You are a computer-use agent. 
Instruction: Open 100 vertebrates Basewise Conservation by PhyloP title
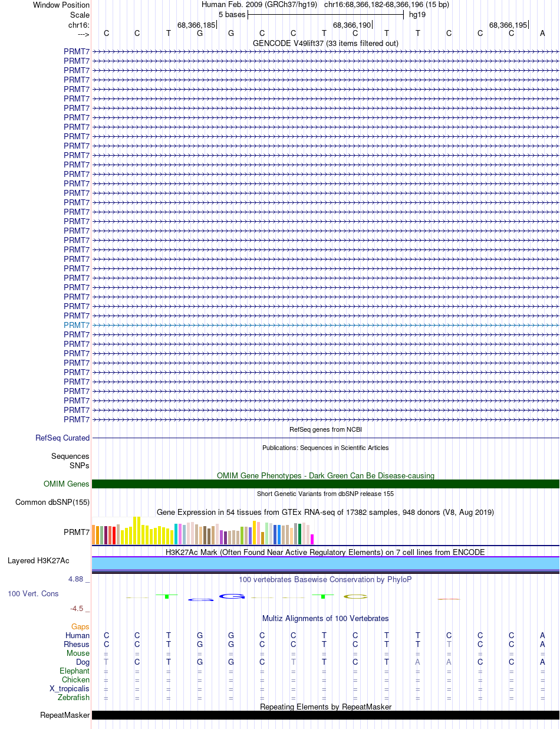(x=325, y=580)
